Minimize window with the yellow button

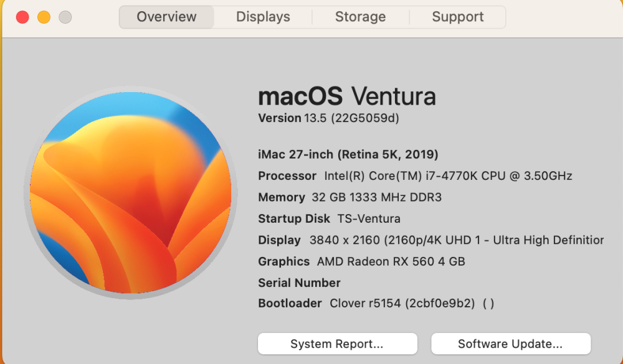(44, 17)
